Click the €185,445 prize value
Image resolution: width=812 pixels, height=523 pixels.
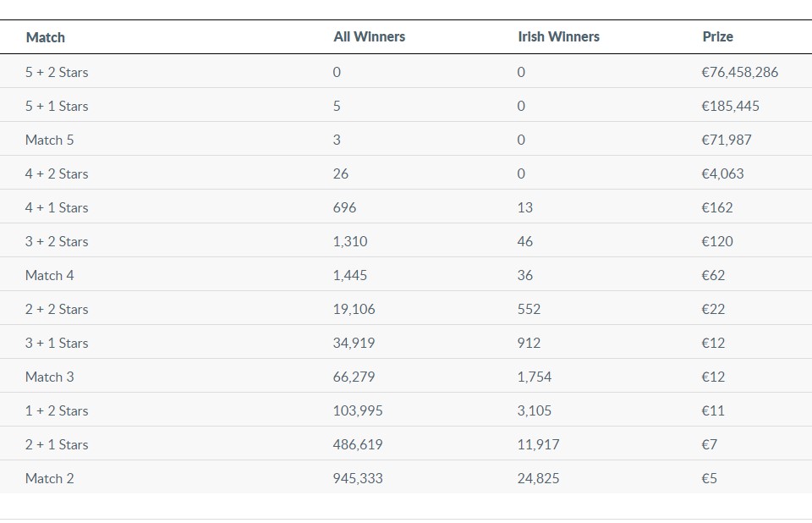click(731, 107)
